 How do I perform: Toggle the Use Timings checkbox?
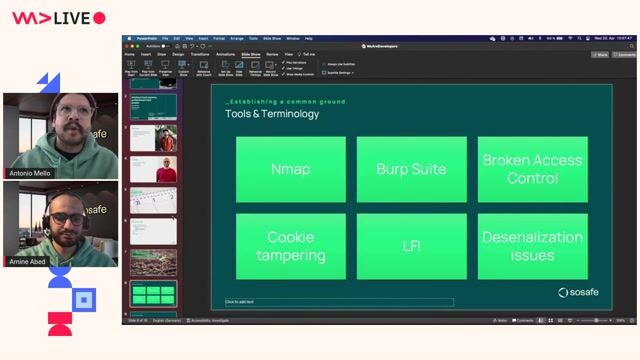(283, 69)
